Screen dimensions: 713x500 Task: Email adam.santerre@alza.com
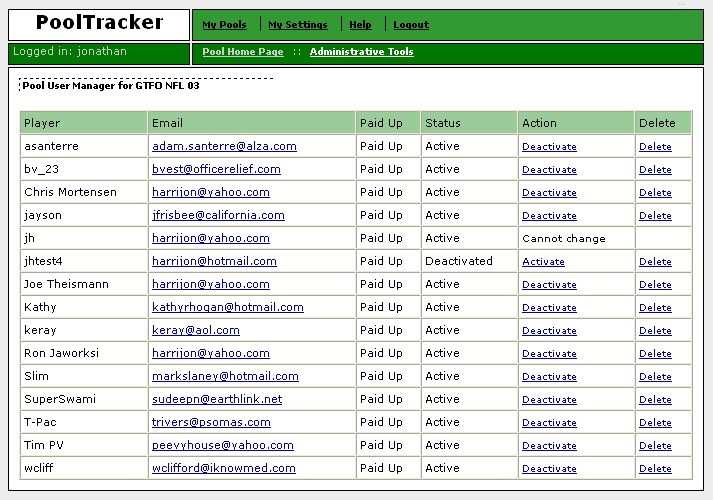[224, 146]
